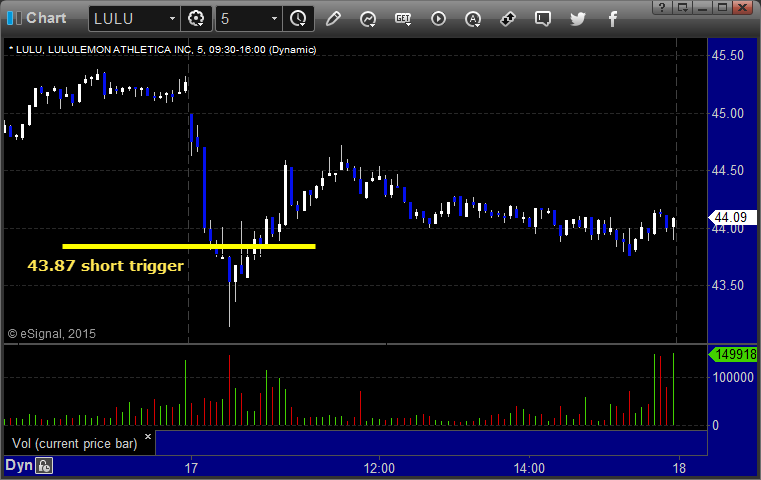Open the alerts circled-A icon menu
761x480 pixels.
click(473, 19)
